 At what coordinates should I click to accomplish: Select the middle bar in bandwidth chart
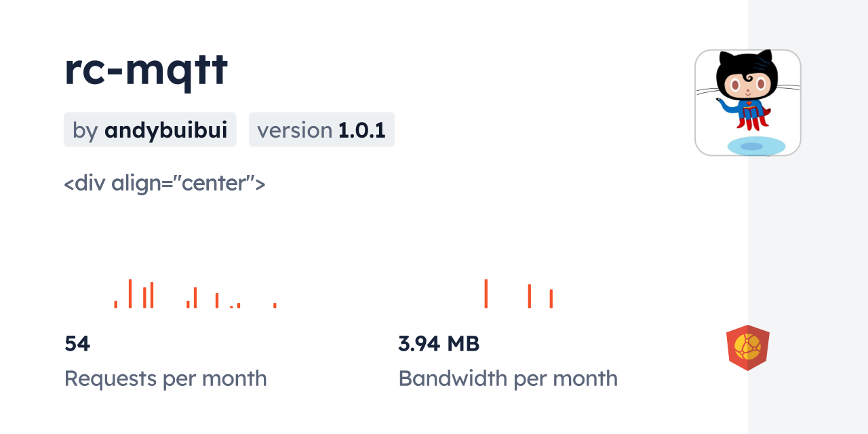point(530,296)
